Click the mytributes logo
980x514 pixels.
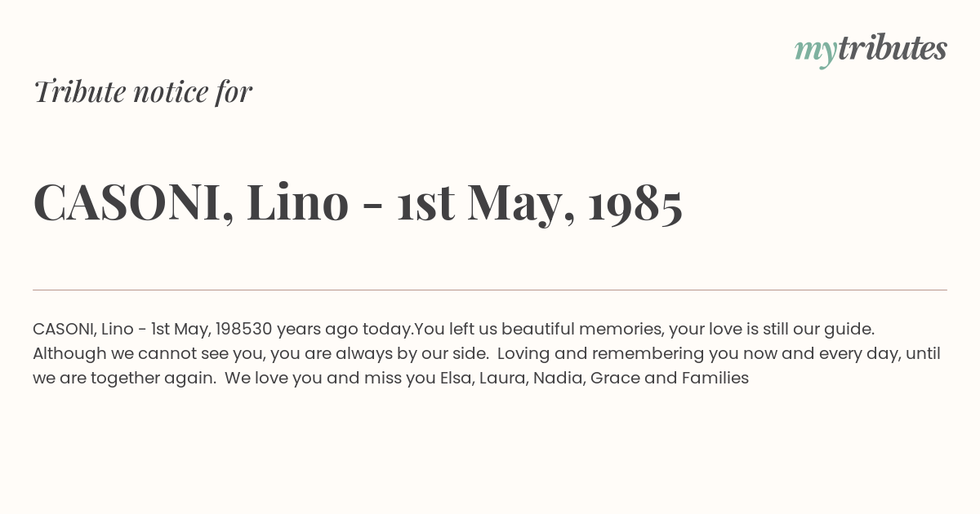tap(871, 50)
